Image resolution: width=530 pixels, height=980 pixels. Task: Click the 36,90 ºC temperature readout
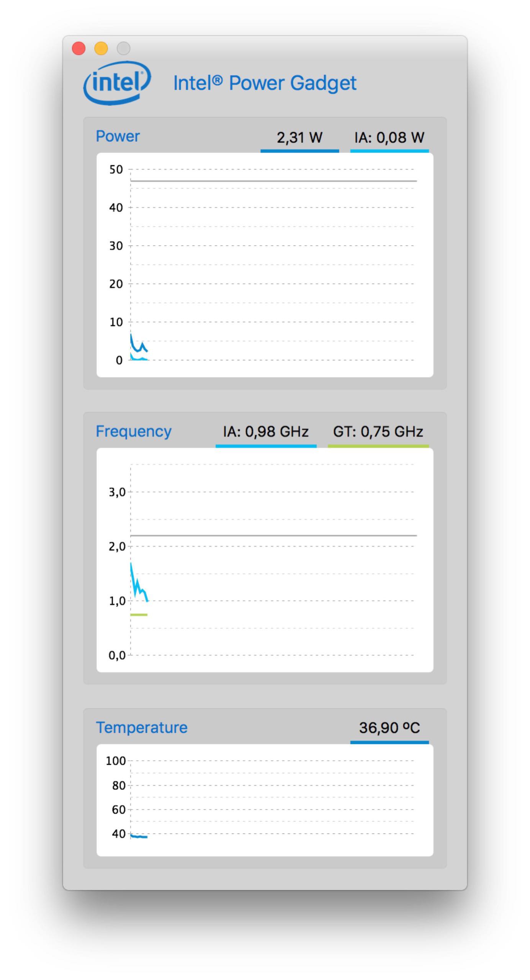(389, 728)
